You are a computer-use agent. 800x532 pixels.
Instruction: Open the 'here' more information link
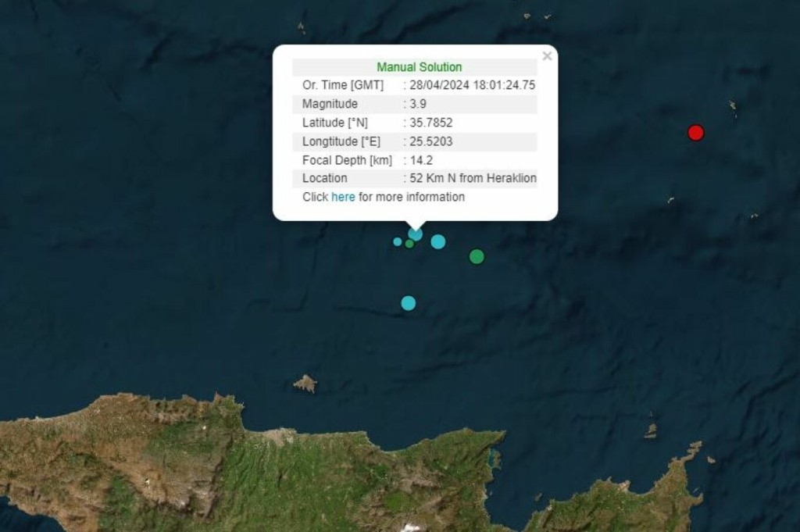[x=343, y=197]
